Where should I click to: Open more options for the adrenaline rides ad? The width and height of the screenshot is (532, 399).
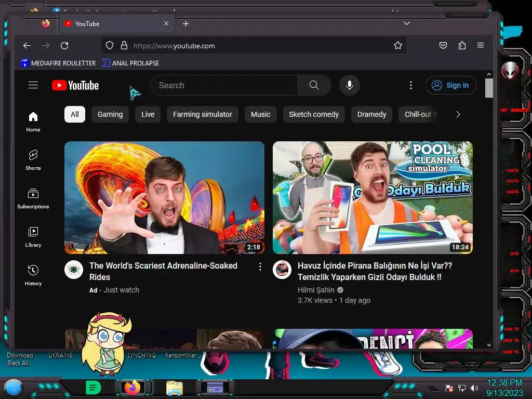[260, 267]
